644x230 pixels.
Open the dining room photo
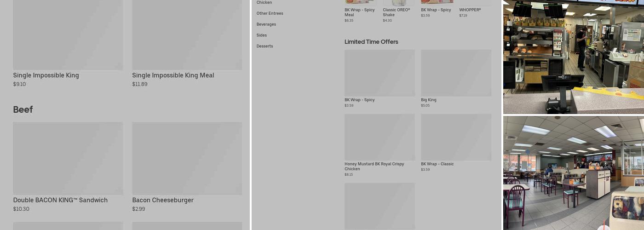pos(573,172)
